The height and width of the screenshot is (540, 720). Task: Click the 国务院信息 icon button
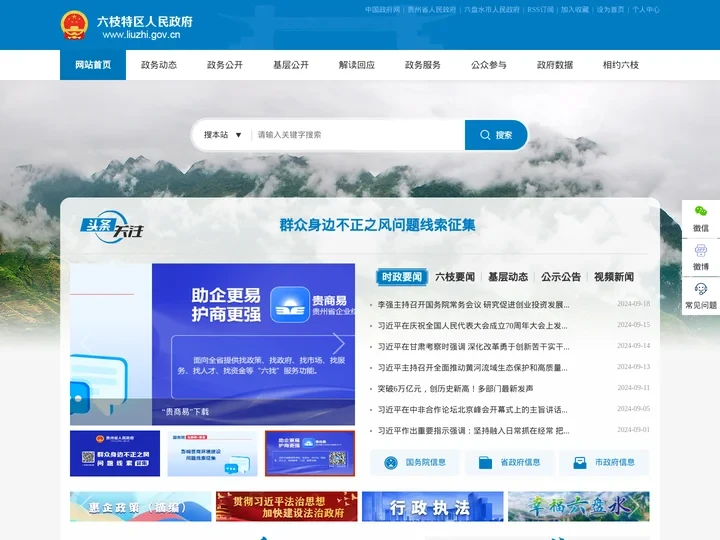pos(415,462)
